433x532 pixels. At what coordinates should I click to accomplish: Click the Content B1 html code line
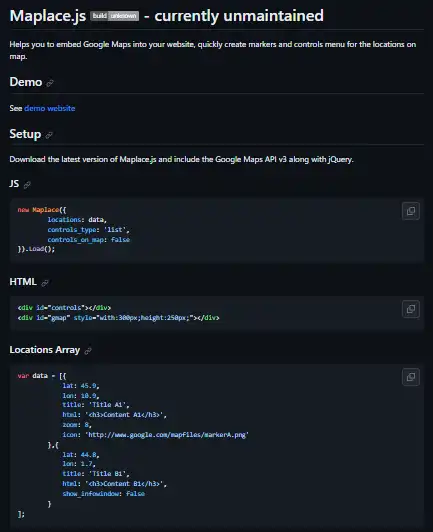(x=114, y=484)
